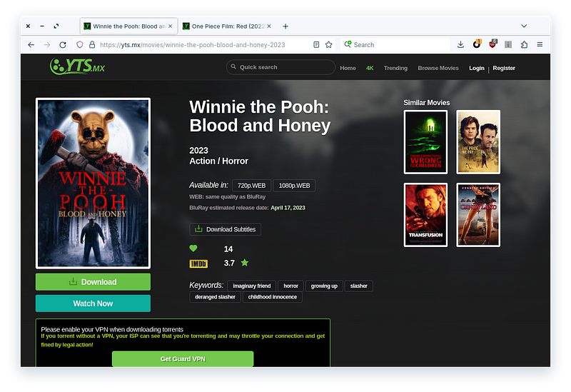Click the browser Search box
Viewport: 571px width, 392px height.
[x=395, y=45]
